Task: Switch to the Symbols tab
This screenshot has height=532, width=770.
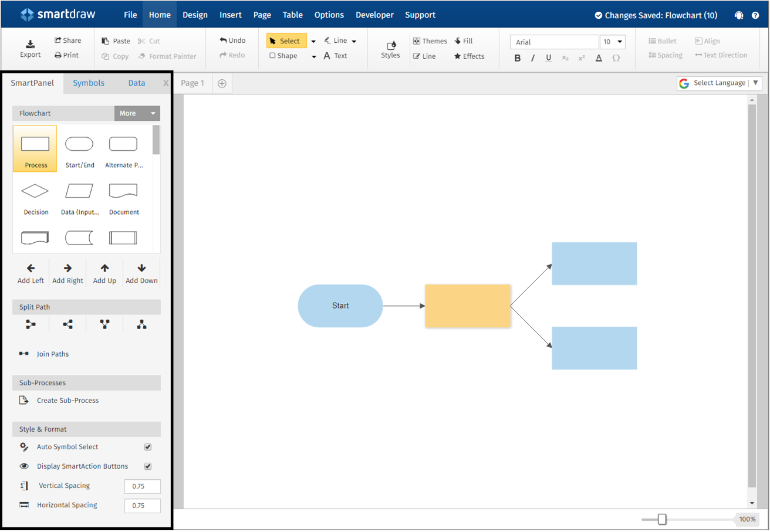Action: point(89,83)
